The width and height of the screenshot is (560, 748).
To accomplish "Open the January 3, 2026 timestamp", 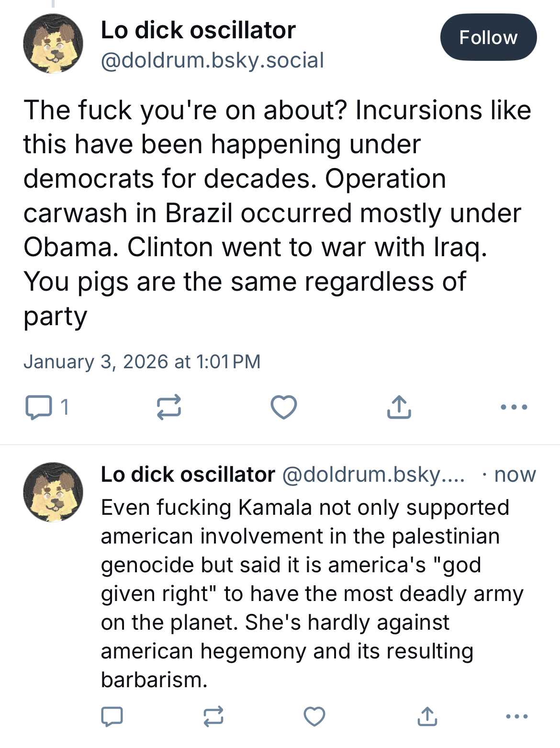I will point(142,362).
